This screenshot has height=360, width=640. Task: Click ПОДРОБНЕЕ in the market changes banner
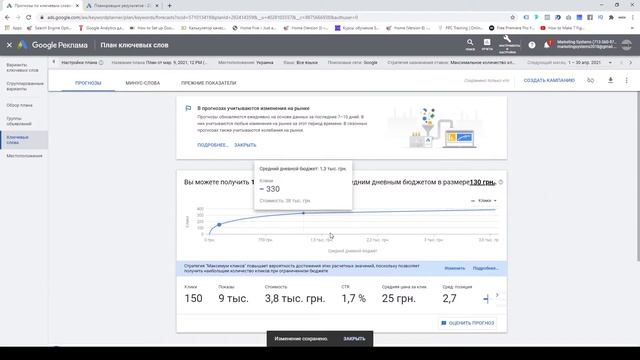click(213, 145)
